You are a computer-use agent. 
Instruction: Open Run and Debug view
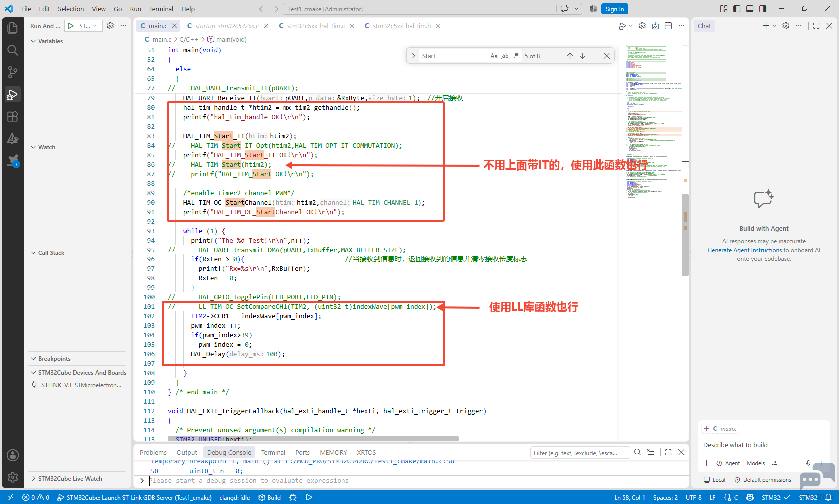[13, 94]
